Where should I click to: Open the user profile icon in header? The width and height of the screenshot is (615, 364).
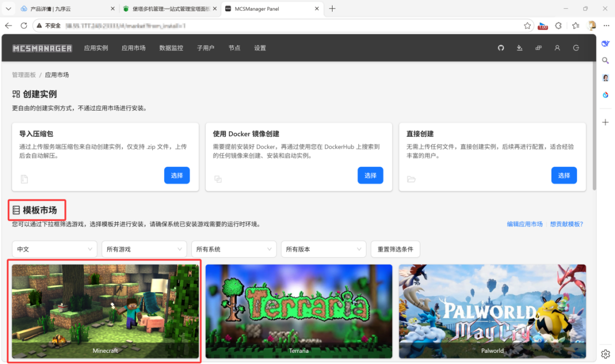coord(557,48)
